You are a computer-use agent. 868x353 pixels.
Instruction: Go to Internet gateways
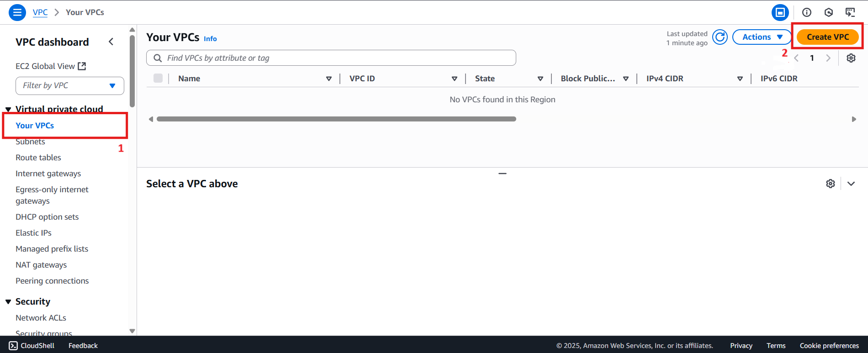tap(48, 174)
